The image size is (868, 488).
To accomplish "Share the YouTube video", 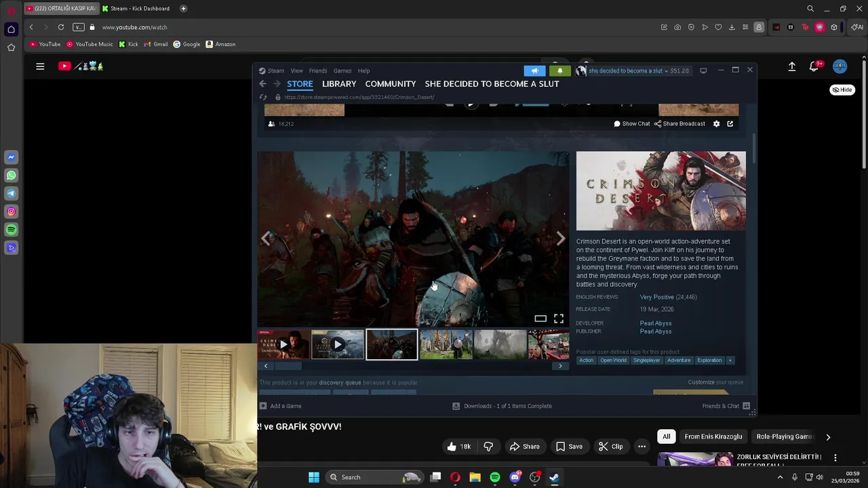I will 524,447.
